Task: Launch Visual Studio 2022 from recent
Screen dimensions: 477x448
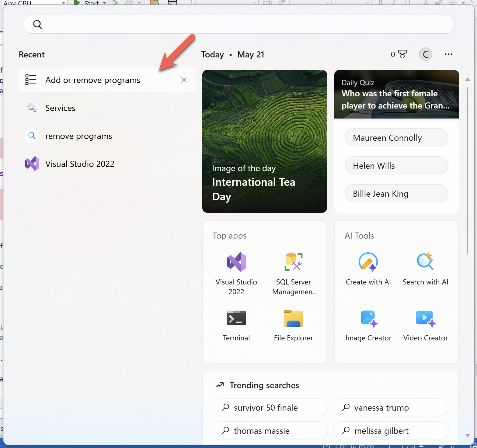Action: pyautogui.click(x=107, y=164)
